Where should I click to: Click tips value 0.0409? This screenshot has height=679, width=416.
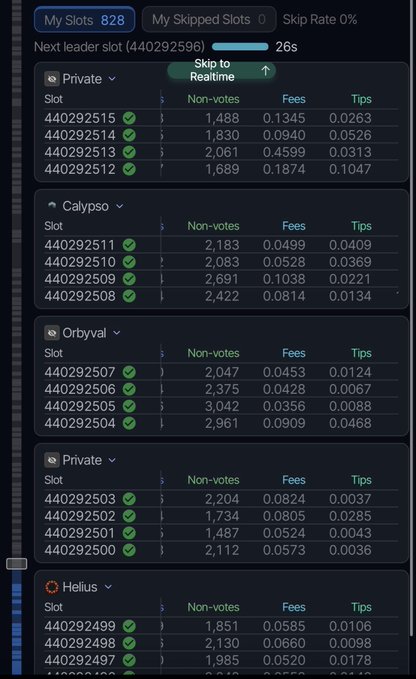(350, 245)
